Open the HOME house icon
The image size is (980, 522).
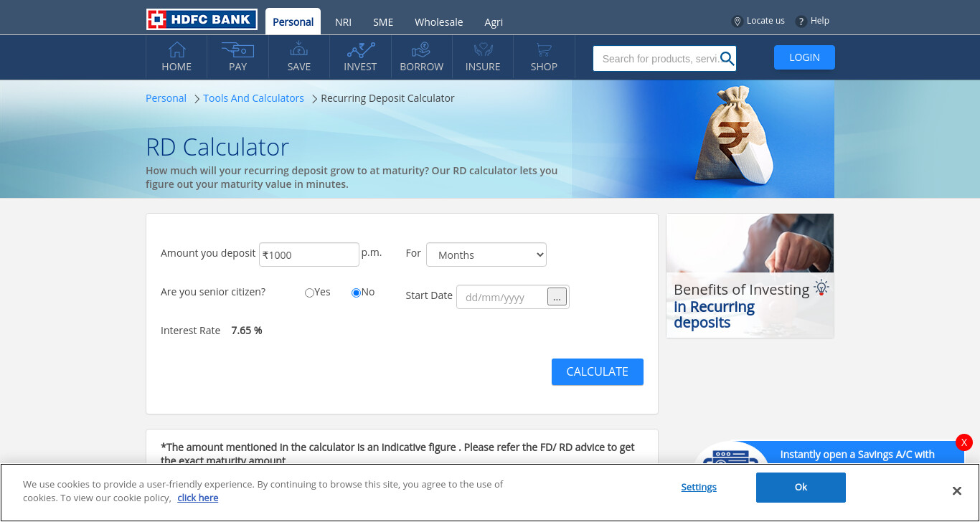[x=176, y=49]
